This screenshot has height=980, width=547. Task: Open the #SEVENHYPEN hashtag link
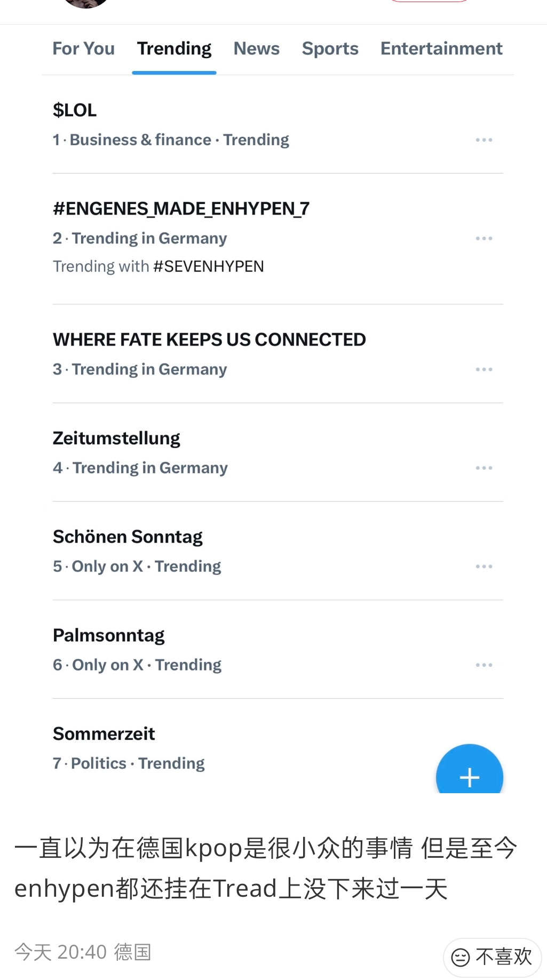pos(209,266)
